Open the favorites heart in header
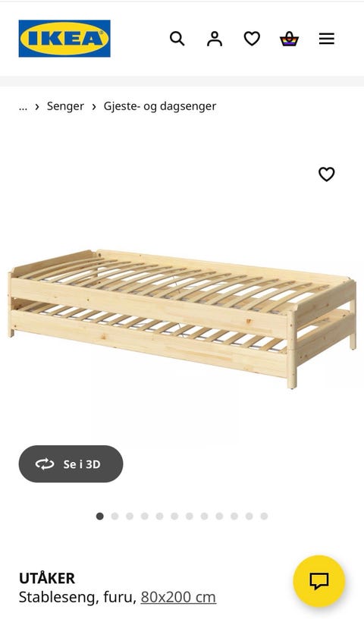Screen dimensions: 364x619 pyautogui.click(x=252, y=39)
